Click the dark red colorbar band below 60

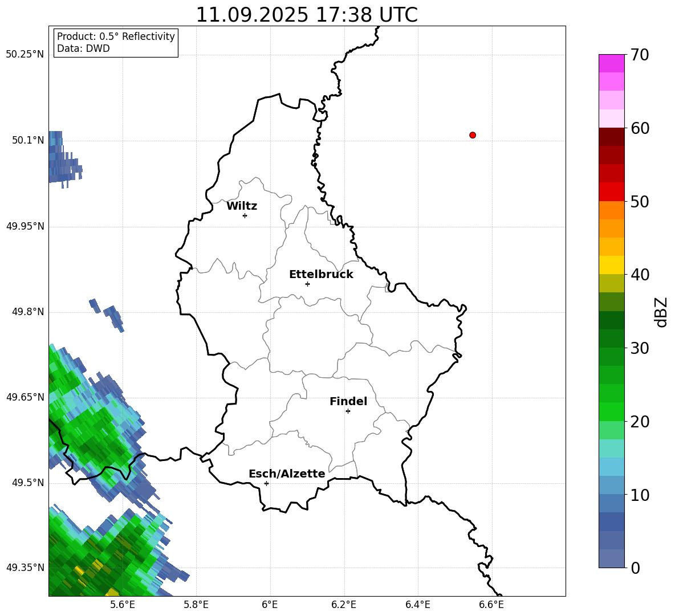point(612,137)
